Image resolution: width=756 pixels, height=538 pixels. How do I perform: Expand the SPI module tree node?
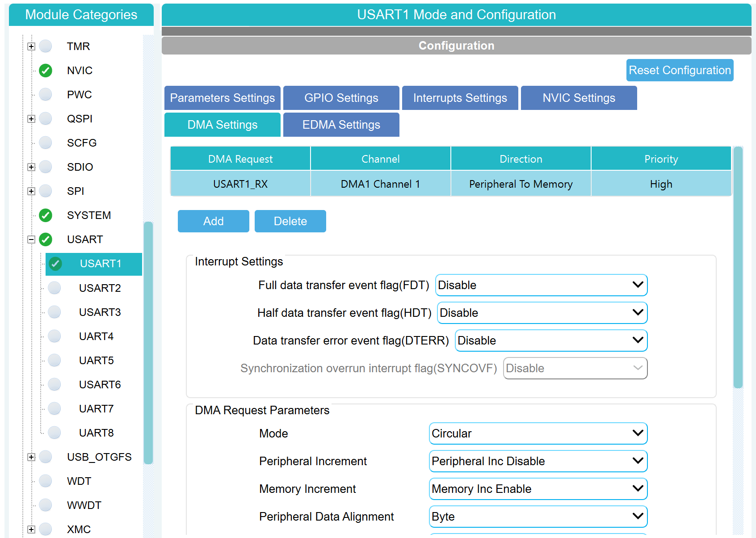pyautogui.click(x=31, y=191)
